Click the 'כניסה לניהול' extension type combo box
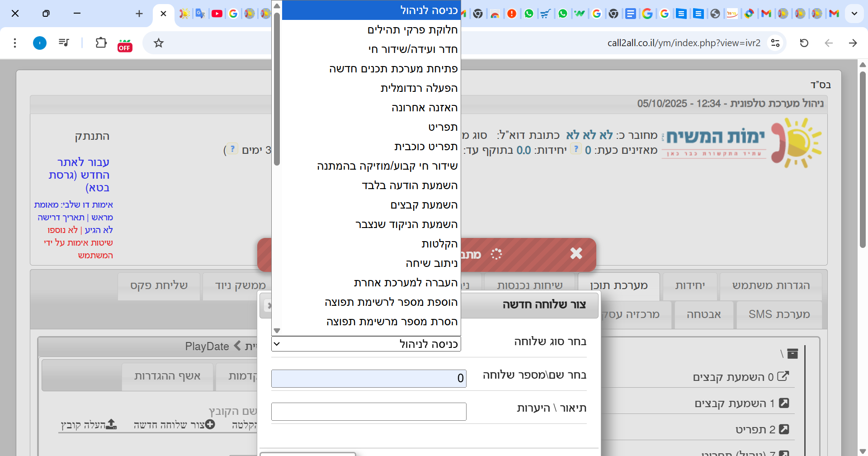The height and width of the screenshot is (456, 868). [366, 344]
